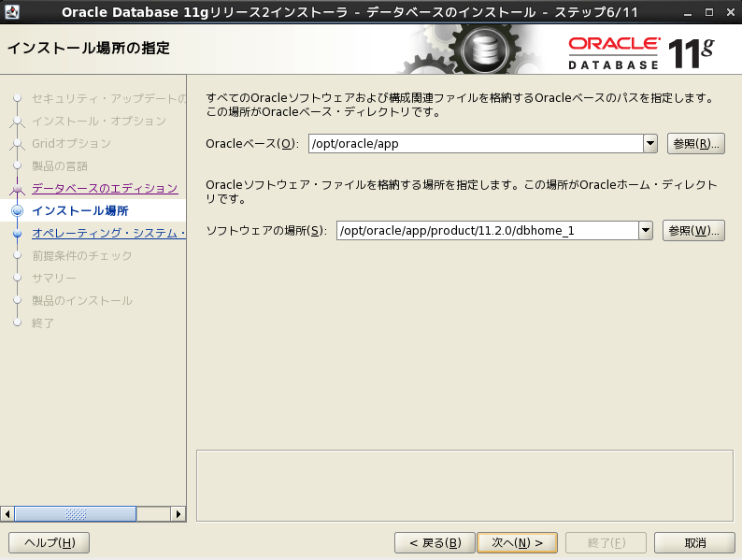This screenshot has width=742, height=560.
Task: Click the sidebar scrollbar left arrow
Action: coord(7,514)
